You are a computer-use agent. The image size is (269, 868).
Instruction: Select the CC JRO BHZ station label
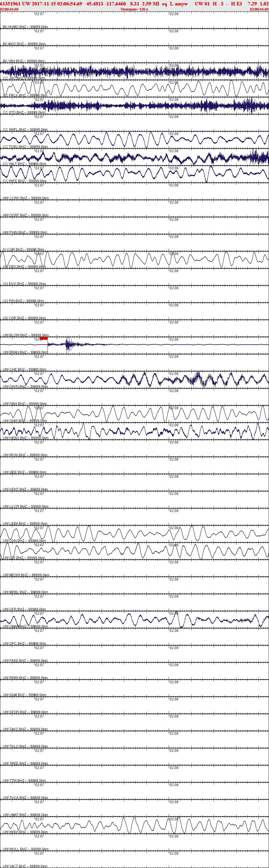24,79
